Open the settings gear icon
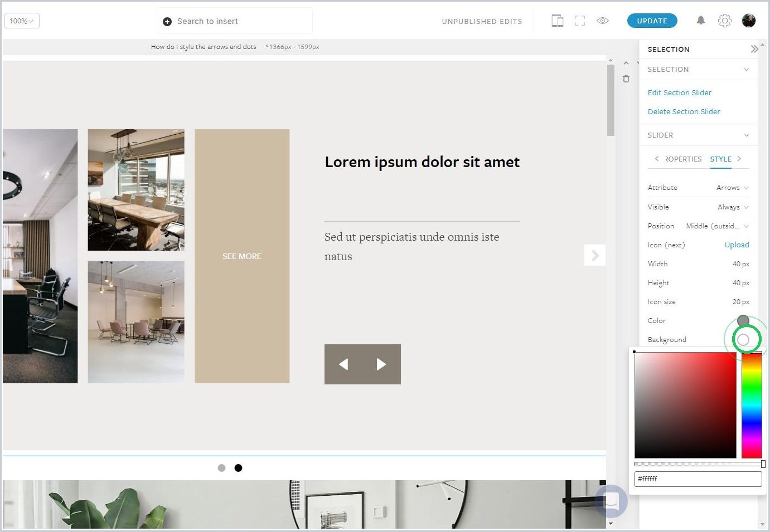The height and width of the screenshot is (532, 770). 724,21
